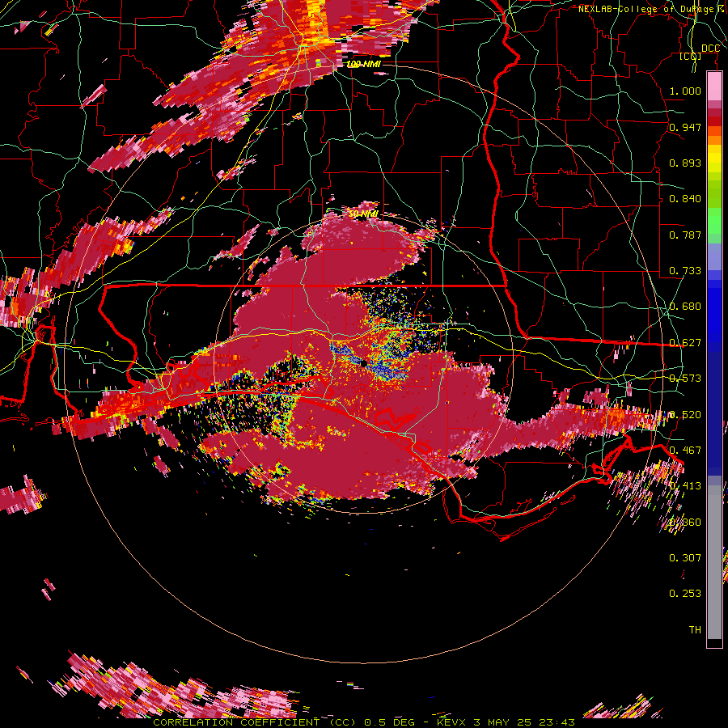Image resolution: width=728 pixels, height=728 pixels.
Task: Select the 0.947 scale value
Action: tap(685, 127)
